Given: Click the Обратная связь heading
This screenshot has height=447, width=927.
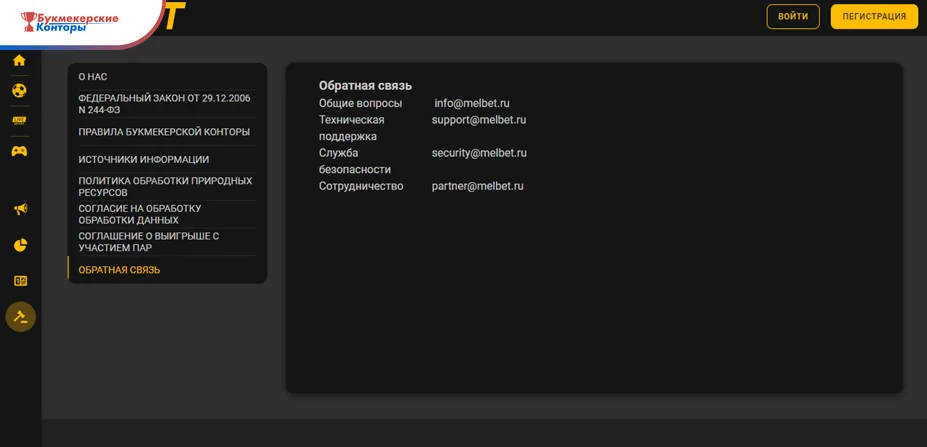Looking at the screenshot, I should 365,86.
